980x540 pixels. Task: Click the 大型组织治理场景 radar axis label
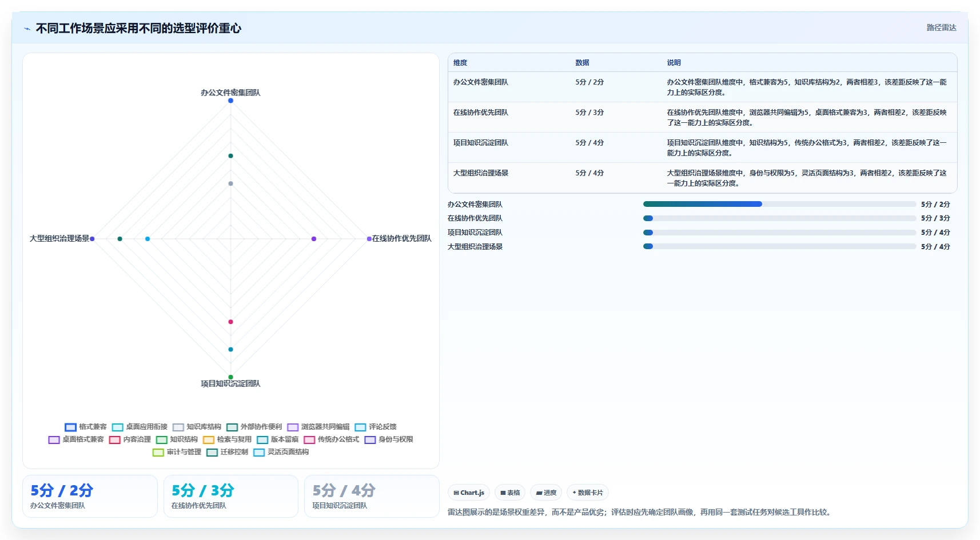[59, 238]
